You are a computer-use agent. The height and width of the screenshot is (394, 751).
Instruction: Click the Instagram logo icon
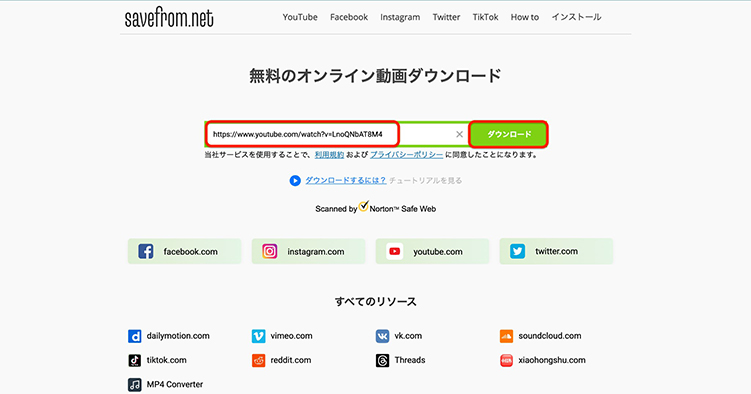(270, 251)
